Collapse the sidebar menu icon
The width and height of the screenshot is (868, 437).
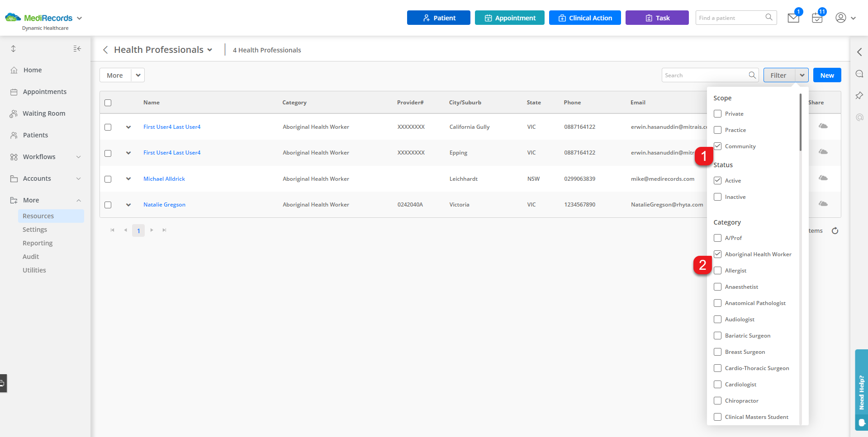(x=77, y=48)
